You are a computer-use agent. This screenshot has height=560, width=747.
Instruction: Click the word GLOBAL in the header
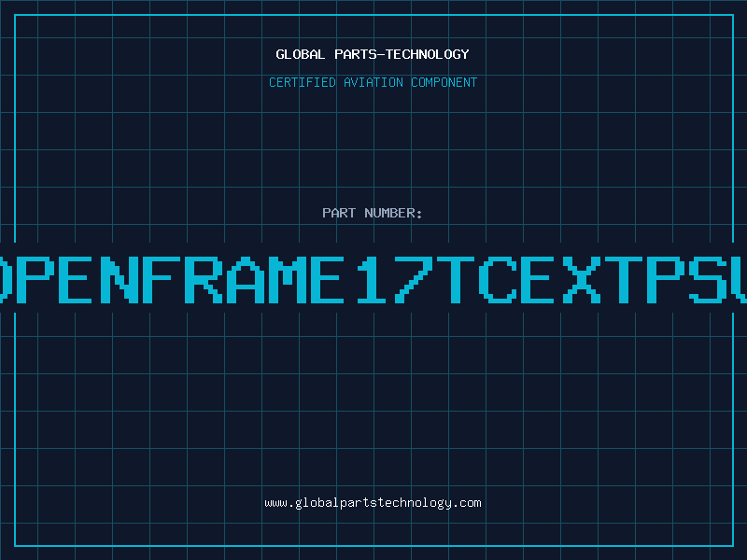(300, 54)
